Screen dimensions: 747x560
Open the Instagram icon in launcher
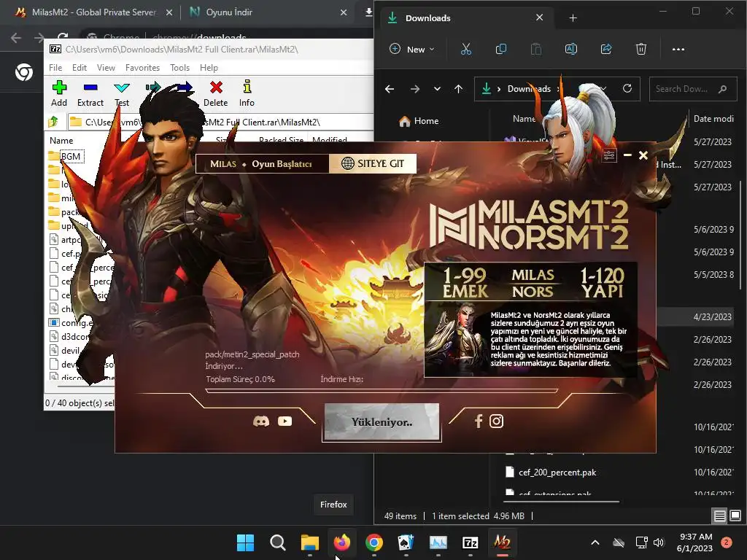(496, 421)
